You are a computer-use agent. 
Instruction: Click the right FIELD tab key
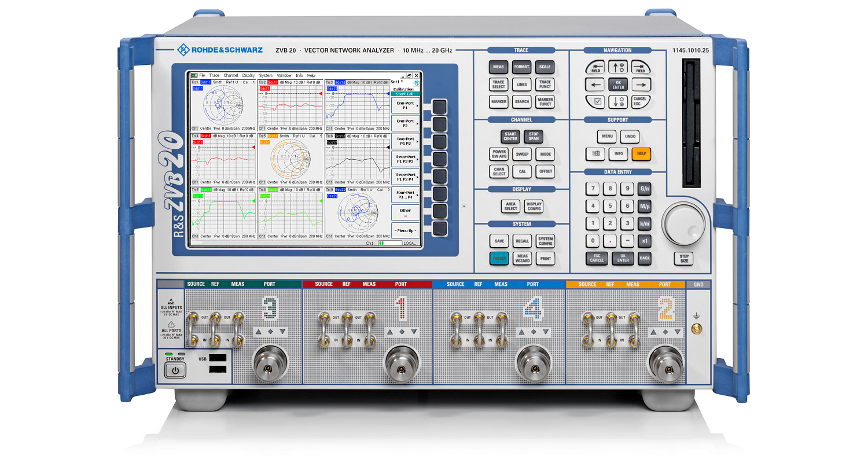tap(641, 68)
